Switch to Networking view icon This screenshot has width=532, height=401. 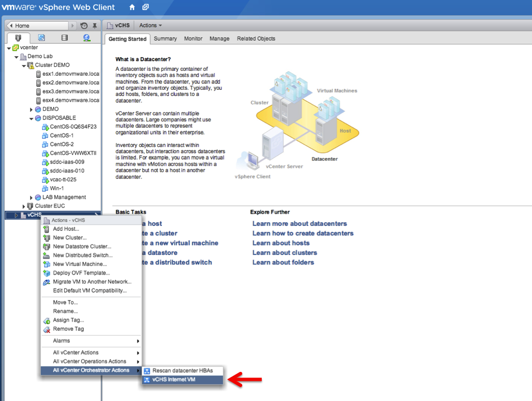[x=87, y=38]
